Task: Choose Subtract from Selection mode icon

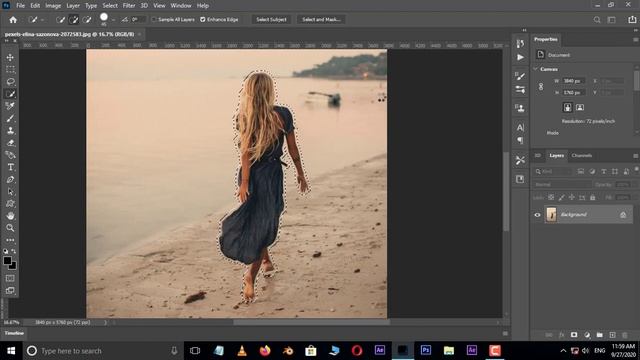Action: point(87,20)
